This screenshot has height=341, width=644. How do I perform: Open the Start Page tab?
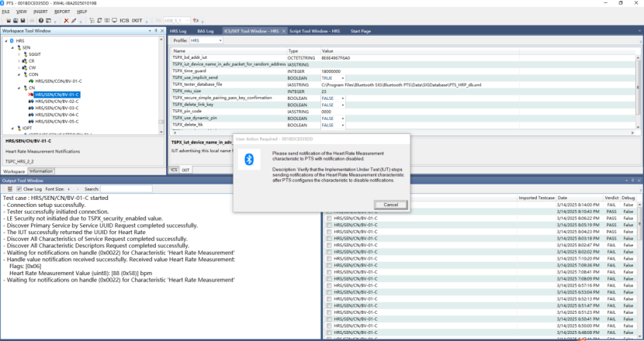361,31
